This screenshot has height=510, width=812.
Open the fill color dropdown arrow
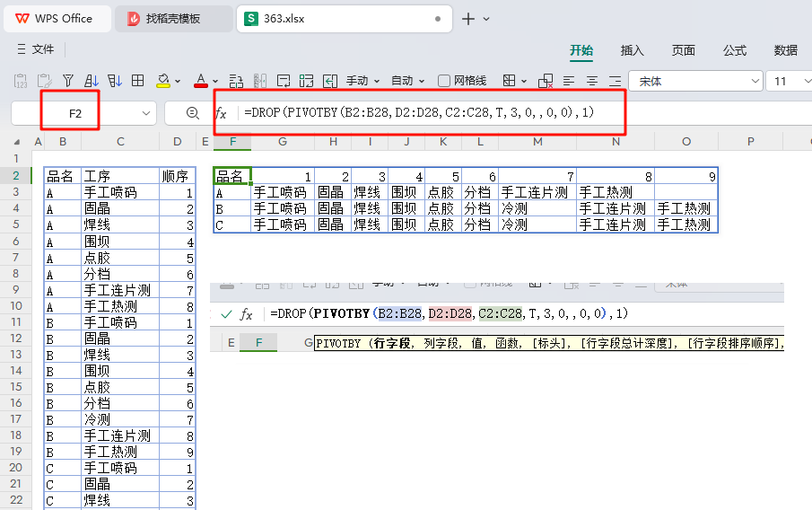pos(178,82)
